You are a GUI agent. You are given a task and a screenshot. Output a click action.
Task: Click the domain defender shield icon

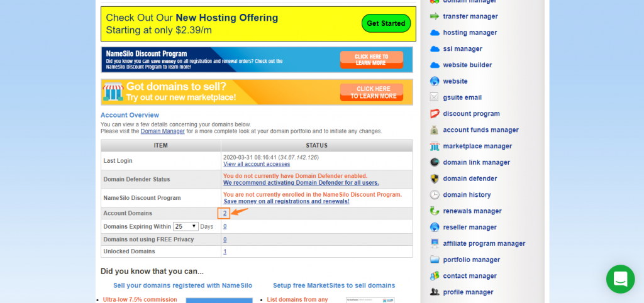pyautogui.click(x=435, y=179)
